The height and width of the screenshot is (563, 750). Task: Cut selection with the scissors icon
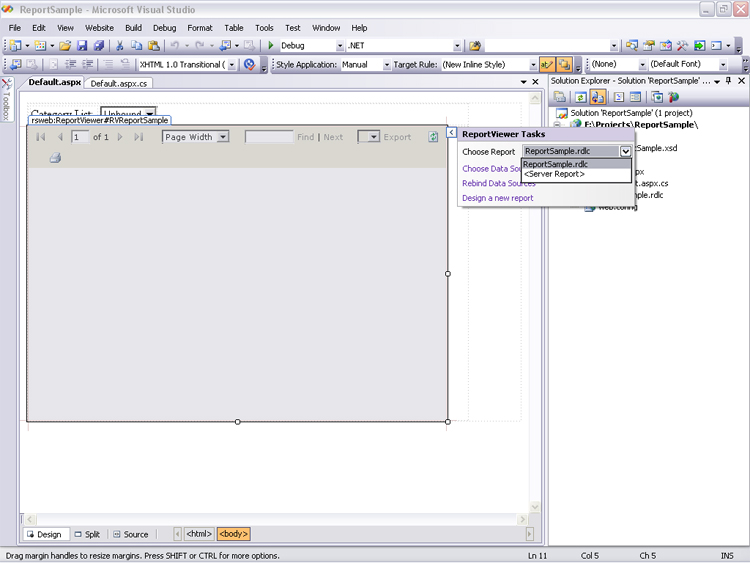coord(120,45)
